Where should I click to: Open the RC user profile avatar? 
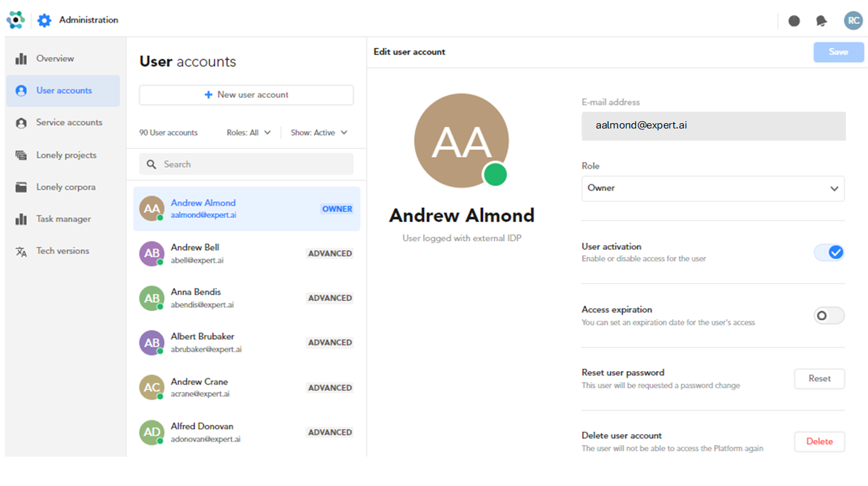click(853, 21)
